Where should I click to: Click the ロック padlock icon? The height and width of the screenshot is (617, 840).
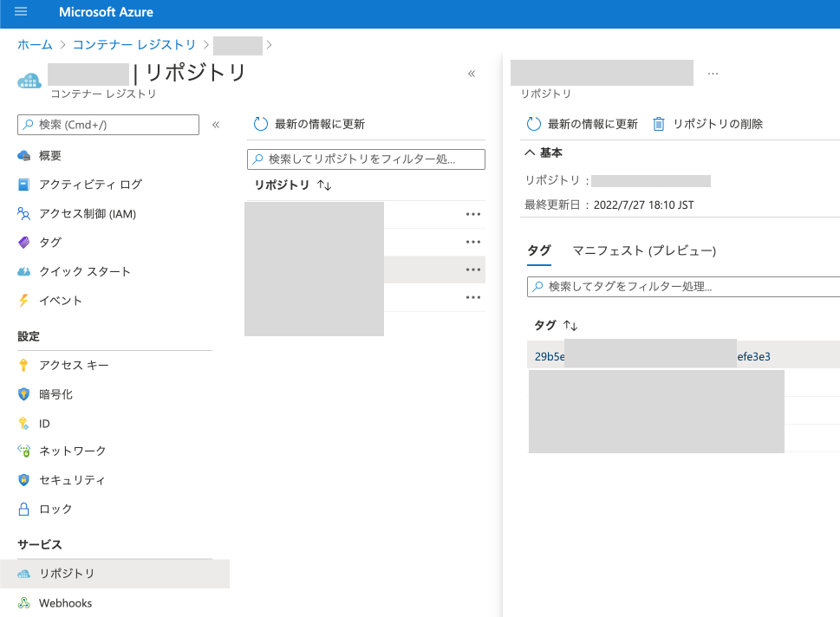click(x=23, y=509)
